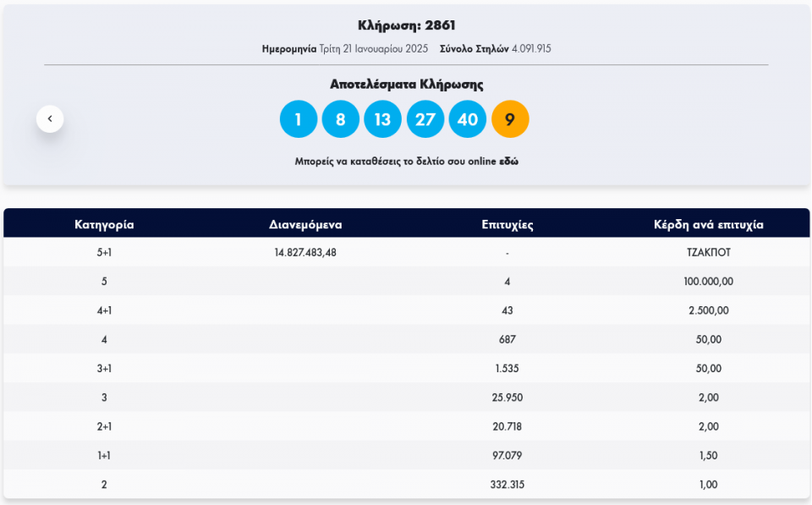Select the 'Επιτυχίες' column header
This screenshot has height=505, width=812.
click(x=507, y=225)
